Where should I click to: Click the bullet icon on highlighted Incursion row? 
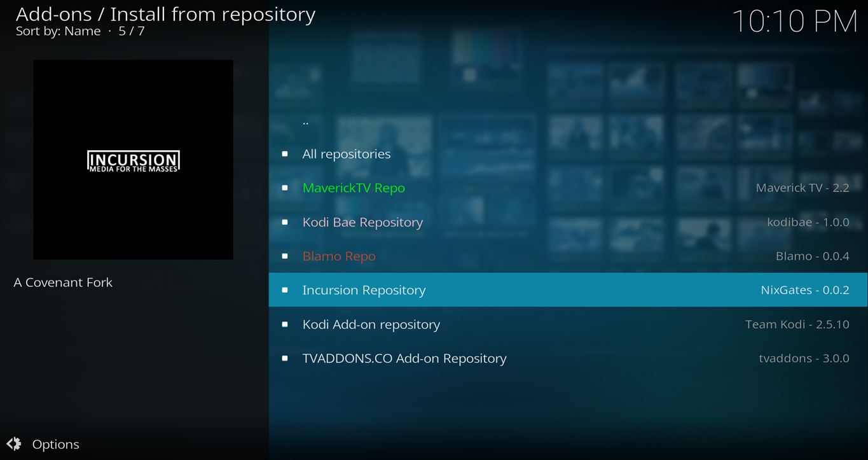[x=284, y=290]
